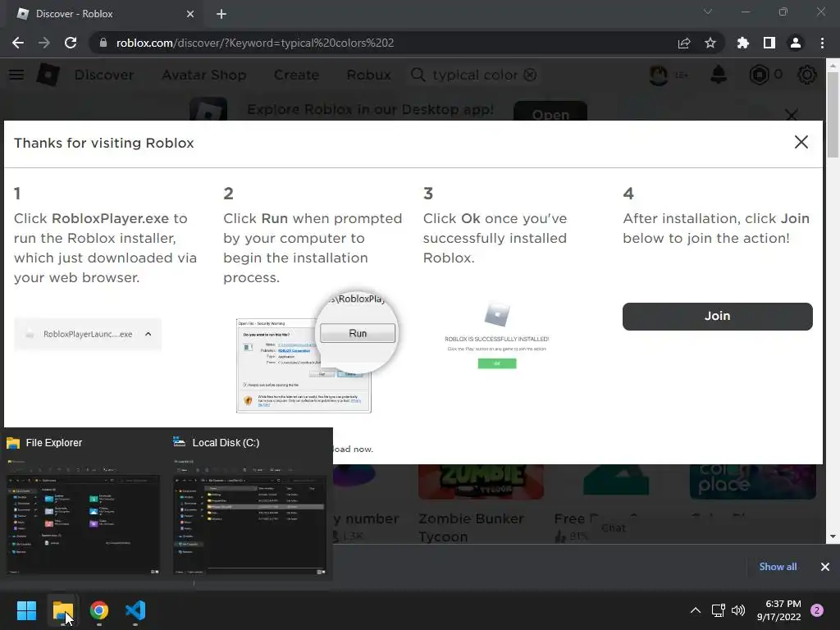Click Open on the desktop app banner
The height and width of the screenshot is (630, 840).
click(x=550, y=112)
